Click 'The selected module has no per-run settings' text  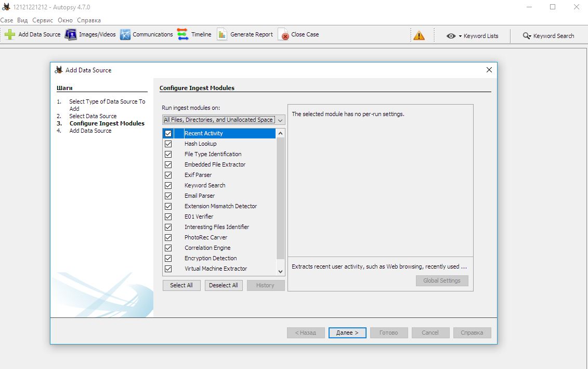pyautogui.click(x=348, y=114)
